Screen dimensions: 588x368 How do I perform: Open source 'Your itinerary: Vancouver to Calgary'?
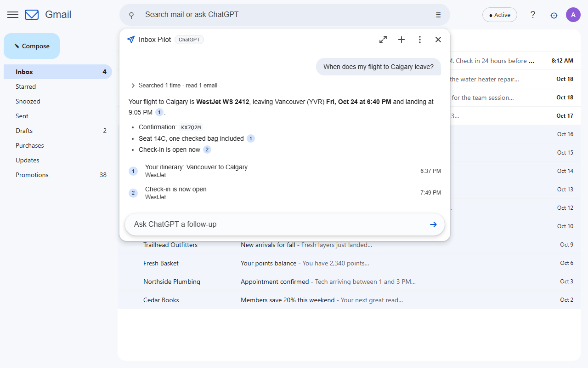click(x=285, y=171)
